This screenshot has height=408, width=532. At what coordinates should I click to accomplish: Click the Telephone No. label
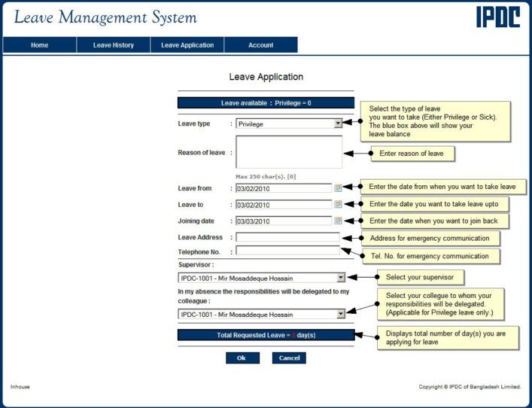pyautogui.click(x=199, y=252)
